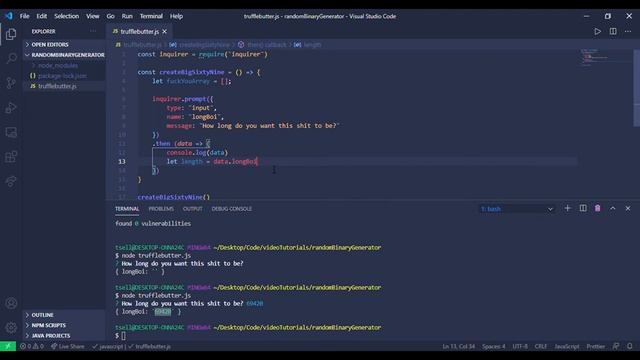Viewport: 640px width, 360px height.
Task: Open Run and Debug view
Action: [11, 108]
